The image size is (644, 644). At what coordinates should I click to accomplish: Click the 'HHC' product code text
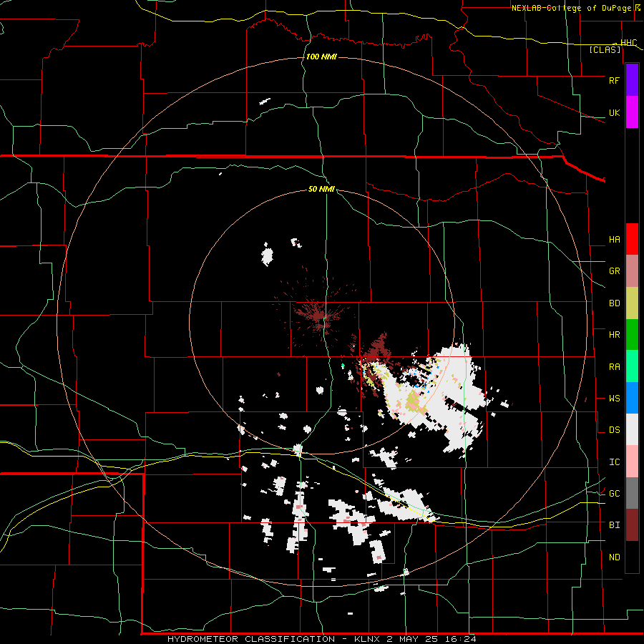point(628,43)
